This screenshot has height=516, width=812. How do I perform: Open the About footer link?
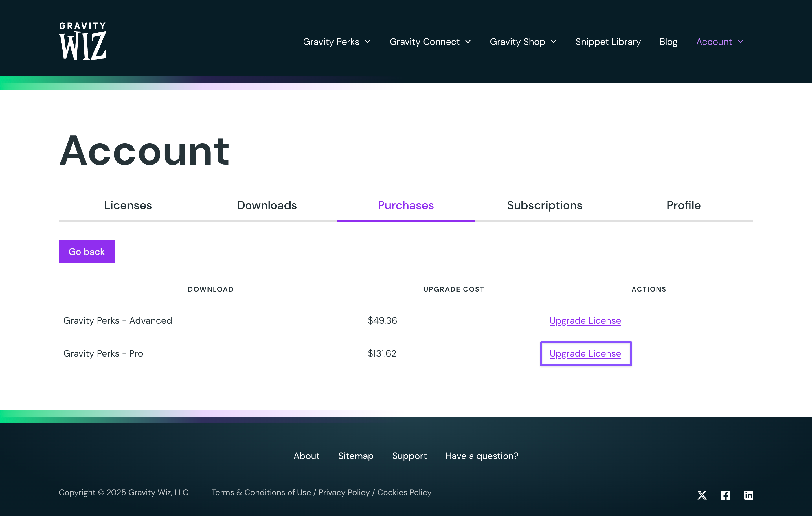[x=306, y=456]
